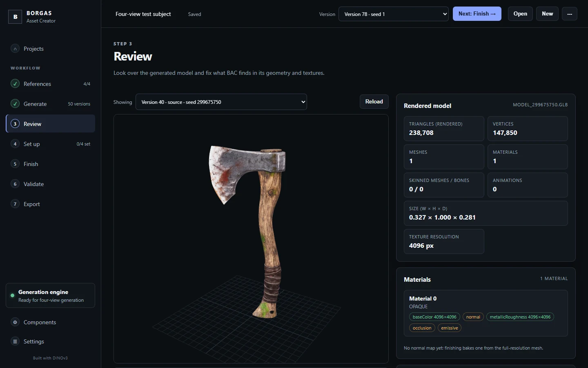Click the baseColor 4096×4096 tag

point(434,317)
